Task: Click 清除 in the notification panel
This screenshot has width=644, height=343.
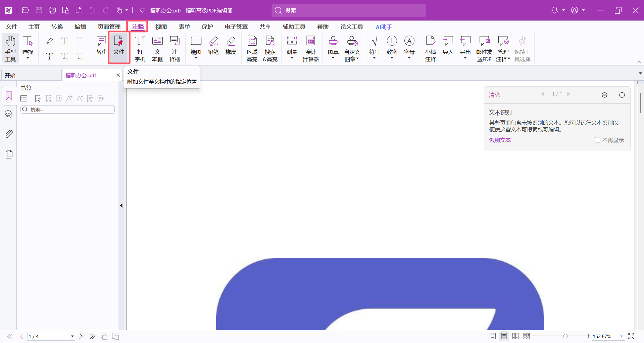Action: pyautogui.click(x=494, y=95)
